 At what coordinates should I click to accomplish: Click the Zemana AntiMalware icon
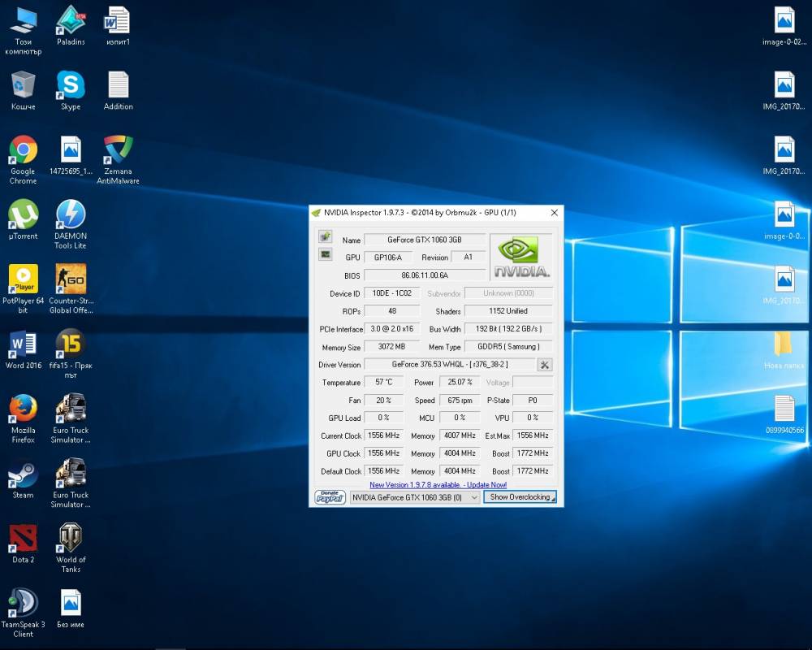click(118, 159)
